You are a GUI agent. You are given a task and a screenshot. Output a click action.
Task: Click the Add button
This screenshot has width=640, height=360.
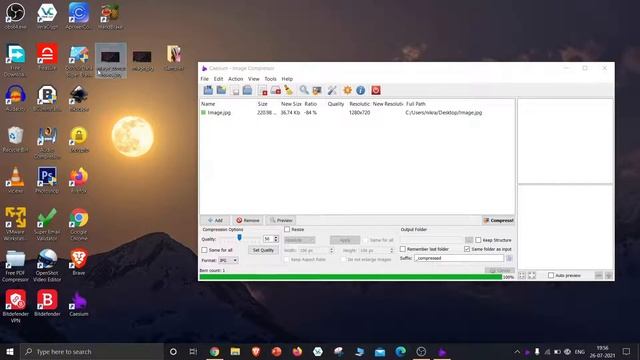pos(215,220)
